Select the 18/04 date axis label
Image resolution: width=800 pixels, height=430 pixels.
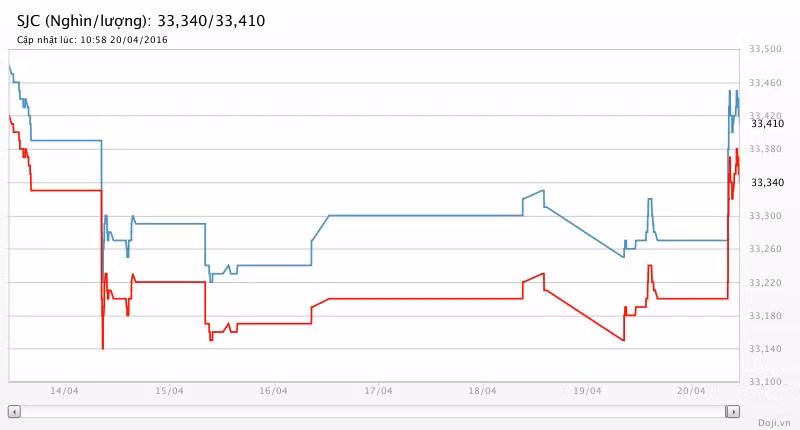[483, 391]
